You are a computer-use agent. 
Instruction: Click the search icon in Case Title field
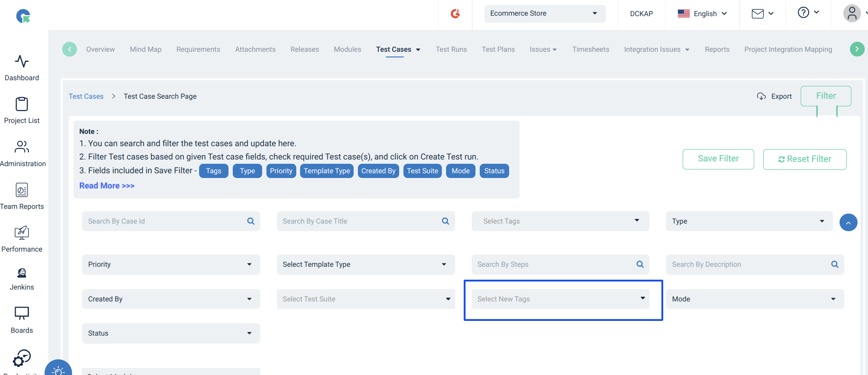pyautogui.click(x=445, y=221)
